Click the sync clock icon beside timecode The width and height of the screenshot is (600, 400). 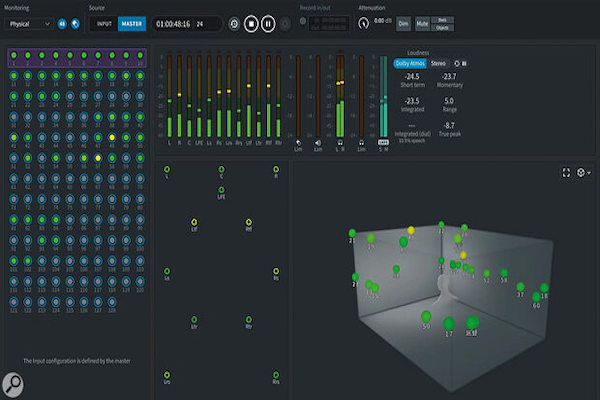pyautogui.click(x=234, y=24)
